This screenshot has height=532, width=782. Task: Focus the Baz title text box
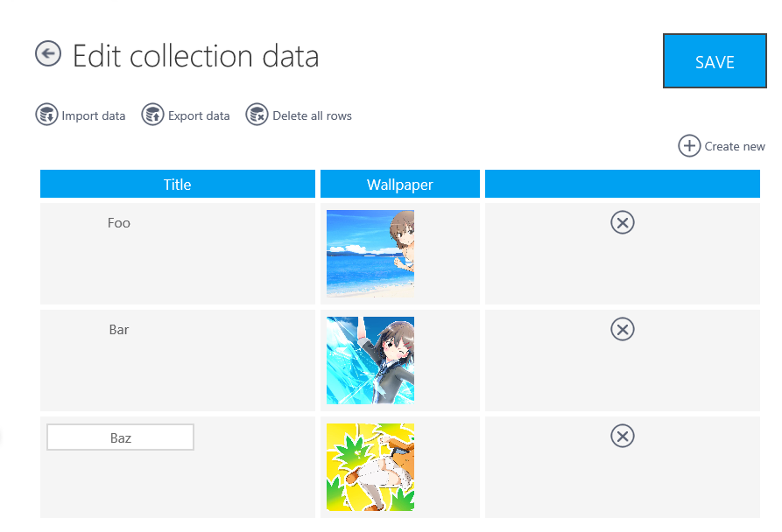(120, 437)
